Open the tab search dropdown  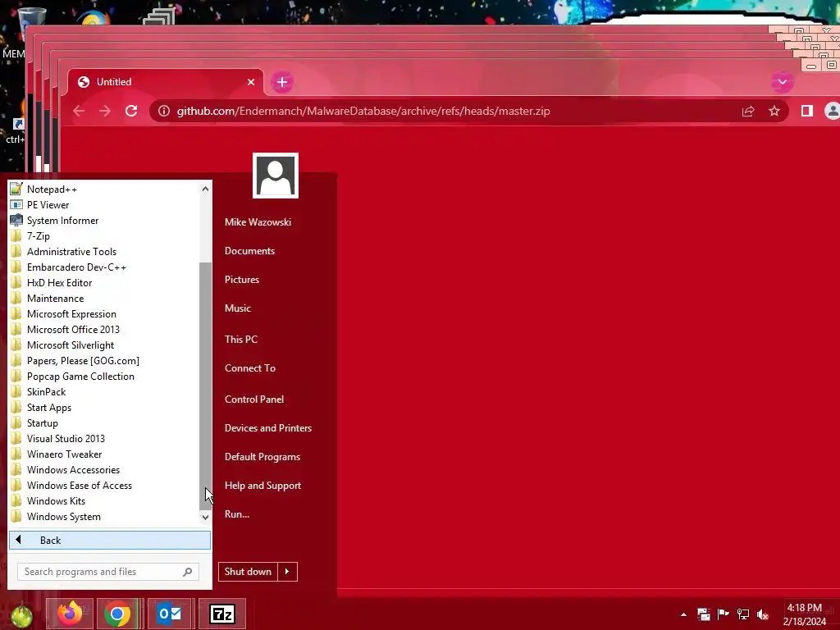click(x=782, y=82)
